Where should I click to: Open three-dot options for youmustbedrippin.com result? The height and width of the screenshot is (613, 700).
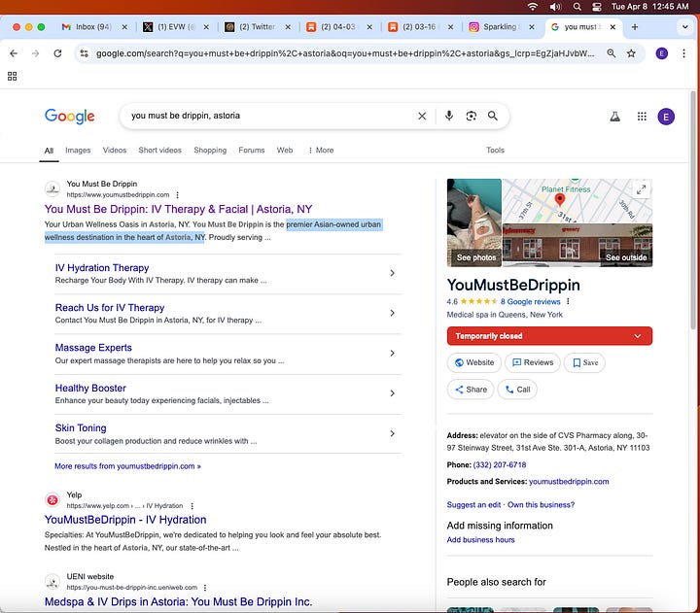178,195
